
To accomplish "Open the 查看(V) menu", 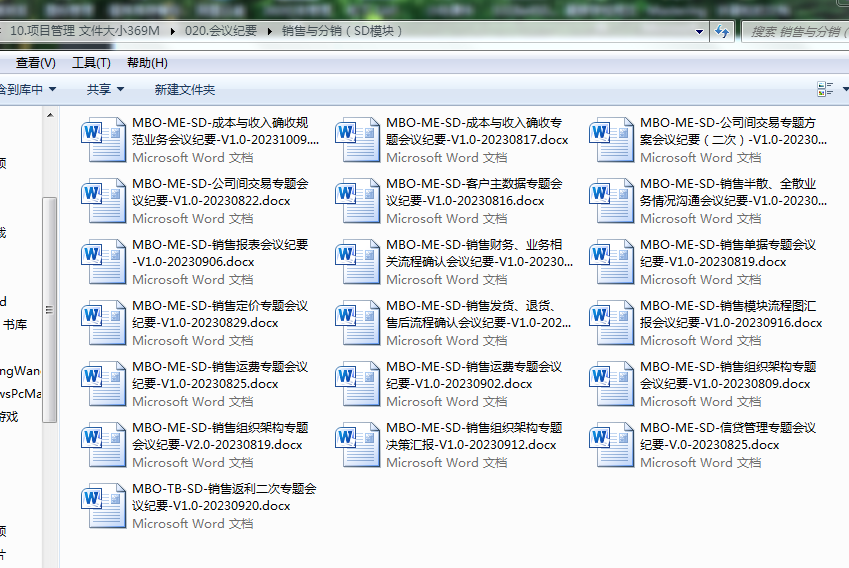I will pos(35,63).
